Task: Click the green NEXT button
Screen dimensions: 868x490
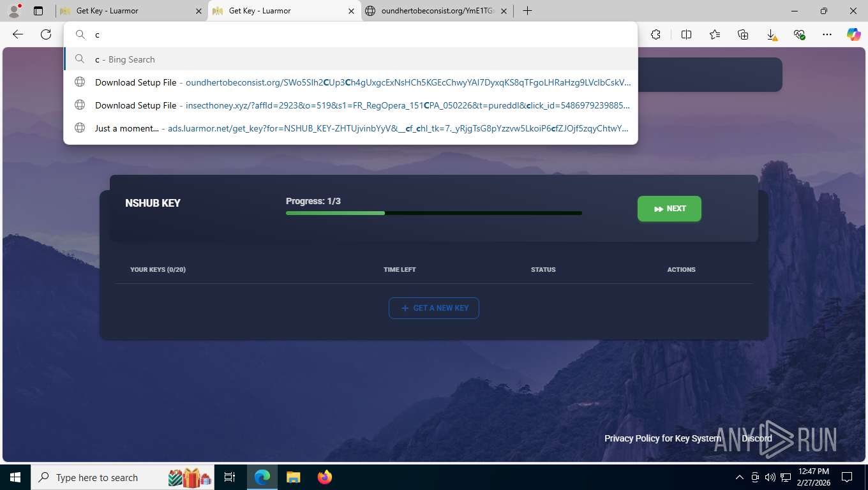Action: tap(670, 209)
